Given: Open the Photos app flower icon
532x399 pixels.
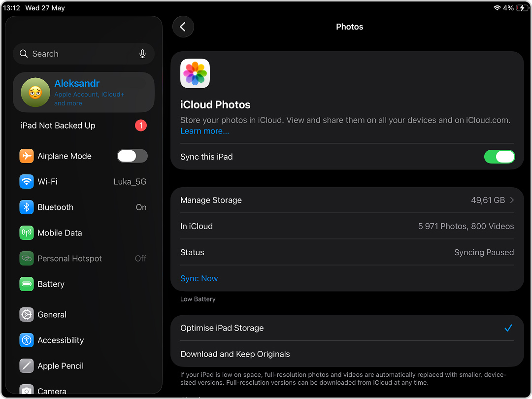Looking at the screenshot, I should (195, 73).
